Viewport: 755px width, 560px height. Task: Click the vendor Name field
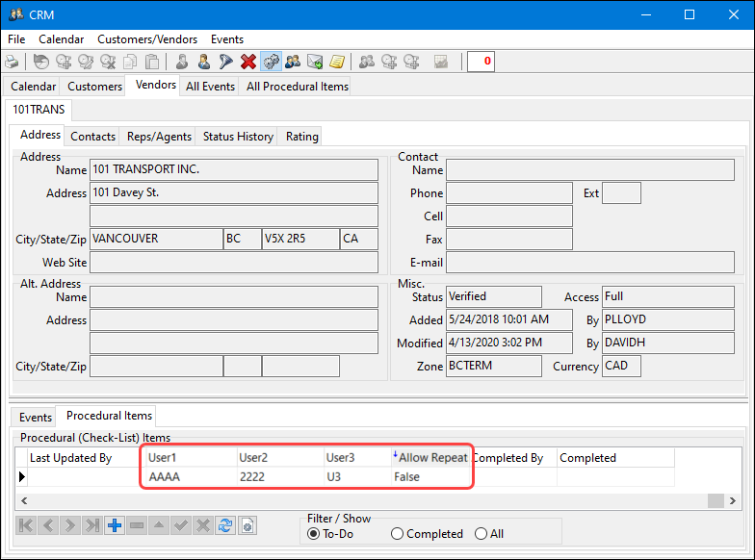tap(233, 170)
